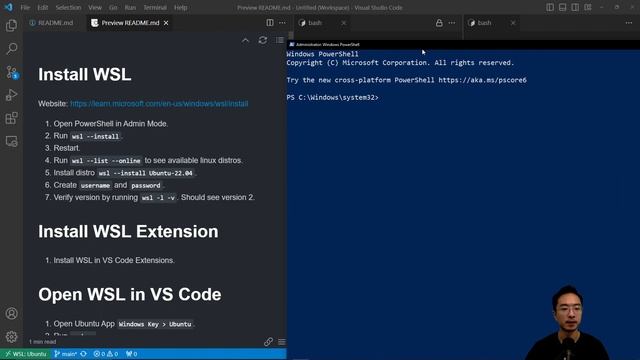This screenshot has width=640, height=360.
Task: Open the Customize Layout icon
Action: coord(588,7)
